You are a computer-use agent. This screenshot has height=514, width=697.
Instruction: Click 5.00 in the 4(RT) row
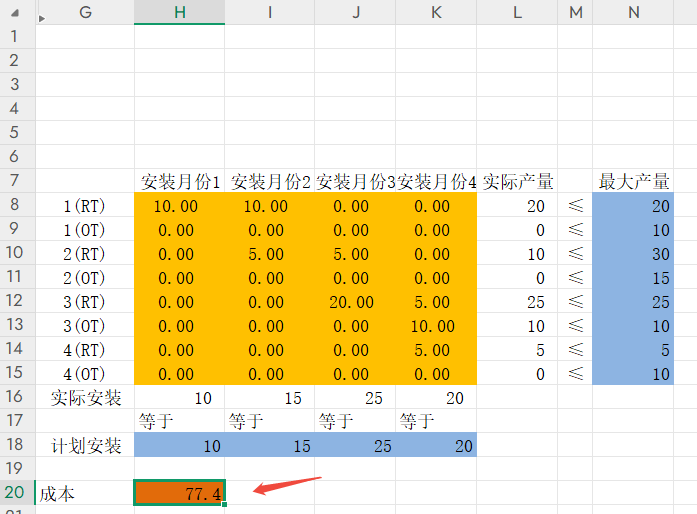(x=436, y=349)
